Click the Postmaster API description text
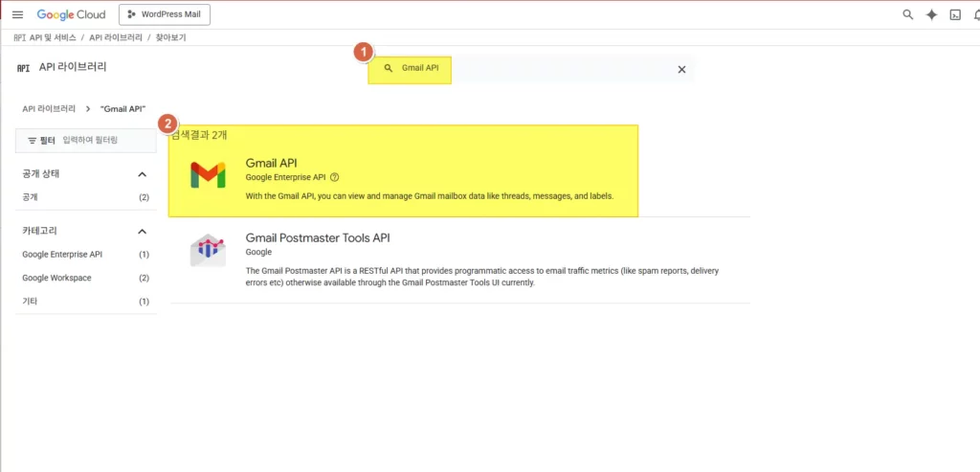 (482, 277)
